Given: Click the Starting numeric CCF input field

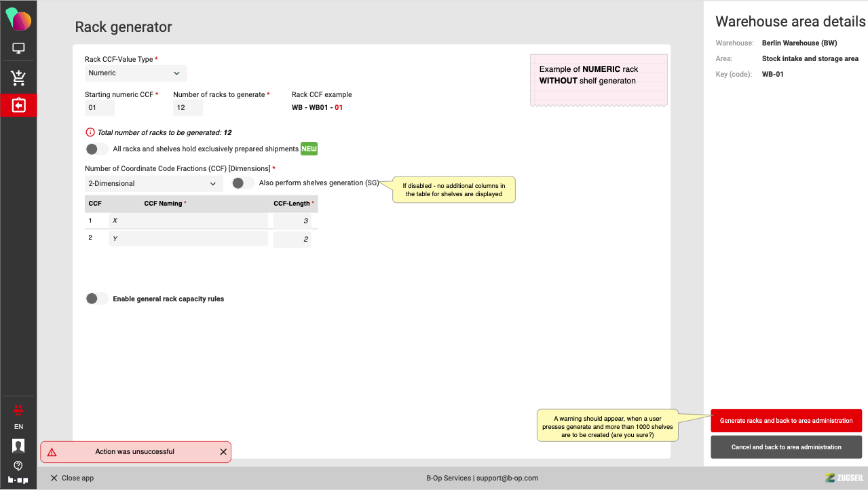Looking at the screenshot, I should tap(100, 108).
